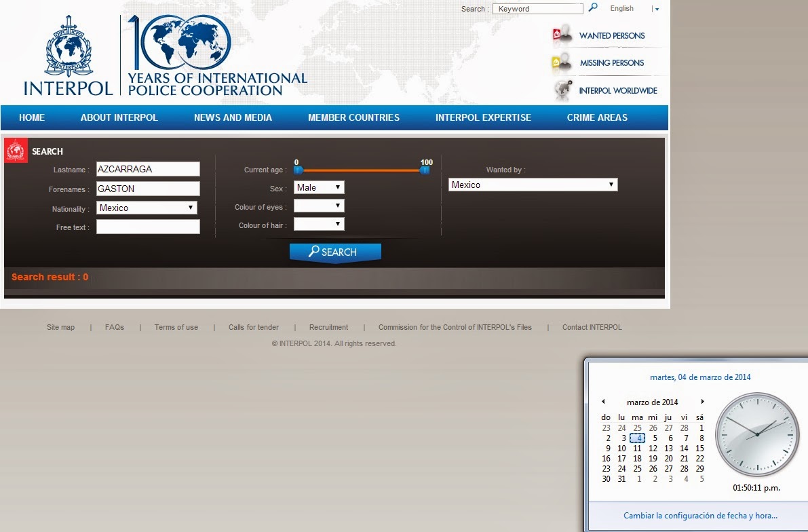The image size is (808, 532).
Task: Click the marzo de 2014 month header
Action: (x=653, y=402)
